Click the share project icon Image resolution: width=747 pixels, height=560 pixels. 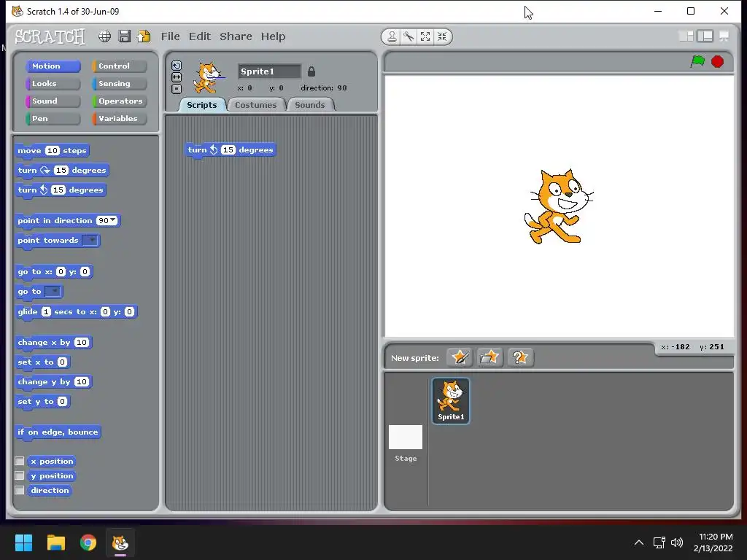[x=144, y=36]
